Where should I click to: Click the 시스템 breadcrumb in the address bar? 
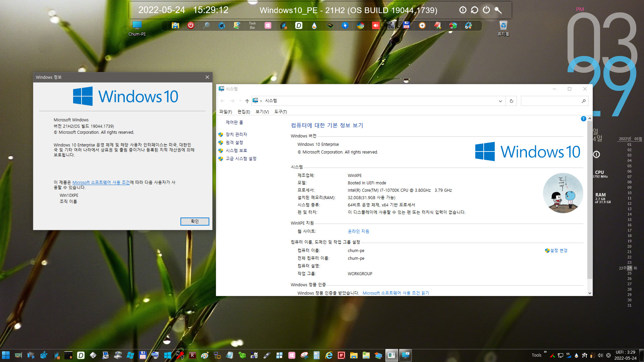[271, 101]
